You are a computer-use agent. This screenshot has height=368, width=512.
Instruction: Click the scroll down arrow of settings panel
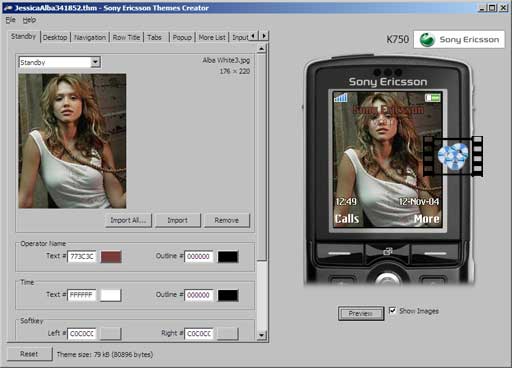pos(262,335)
